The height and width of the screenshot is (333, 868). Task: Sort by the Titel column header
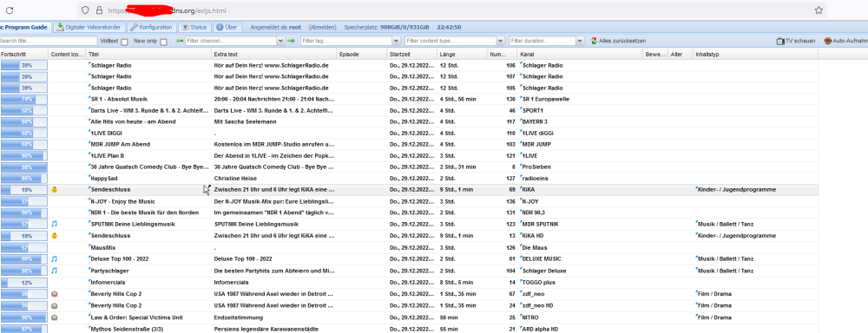coord(149,55)
